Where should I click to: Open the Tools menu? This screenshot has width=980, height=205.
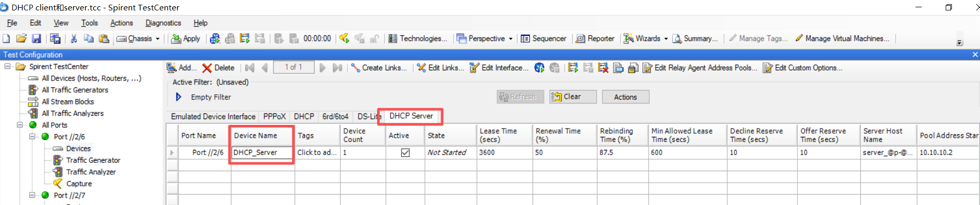(x=89, y=23)
